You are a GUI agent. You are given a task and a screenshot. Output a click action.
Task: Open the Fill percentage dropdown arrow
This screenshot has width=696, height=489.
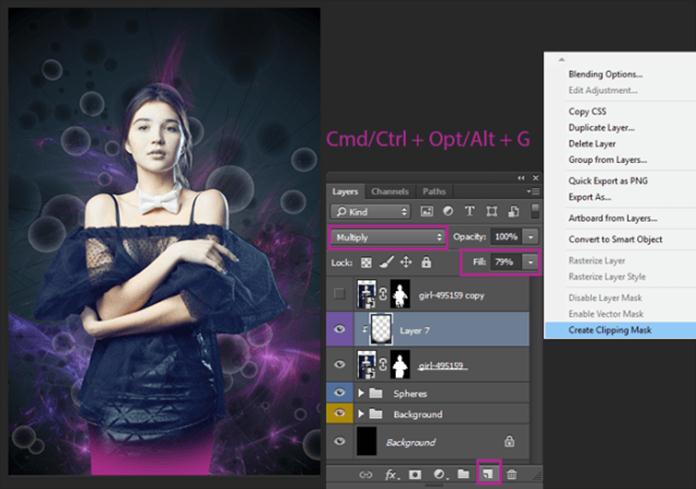pos(530,262)
